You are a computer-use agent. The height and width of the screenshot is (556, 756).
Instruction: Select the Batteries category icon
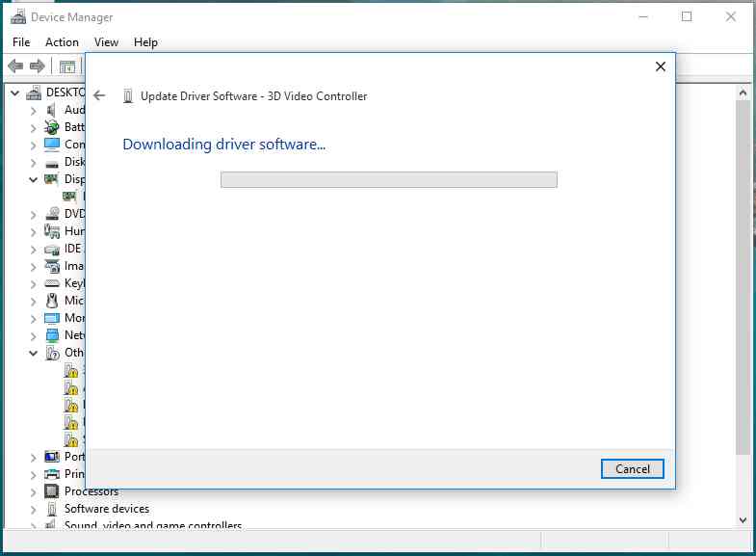(52, 127)
